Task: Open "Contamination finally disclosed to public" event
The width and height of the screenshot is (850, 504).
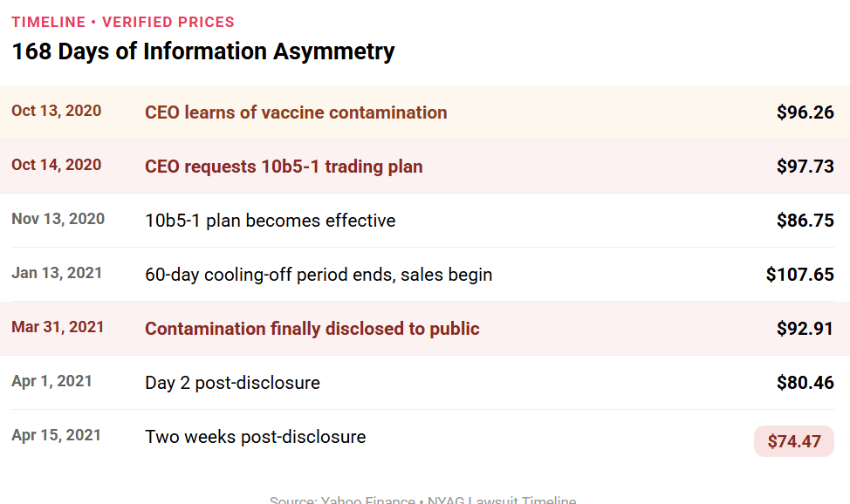Action: 312,329
